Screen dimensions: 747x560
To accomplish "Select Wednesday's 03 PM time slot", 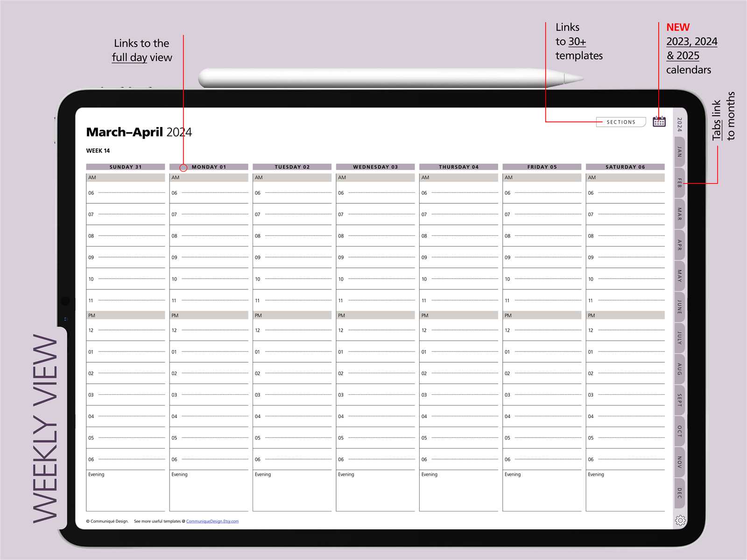I will point(375,395).
